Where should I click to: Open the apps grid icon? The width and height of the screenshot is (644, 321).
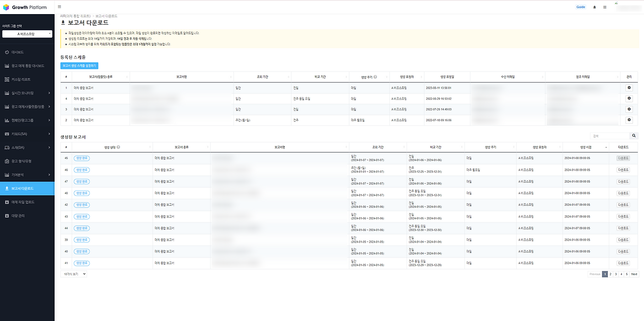pos(605,7)
